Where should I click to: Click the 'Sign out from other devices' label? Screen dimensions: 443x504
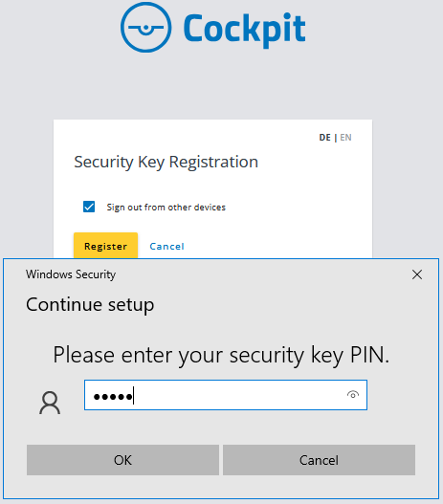point(166,208)
